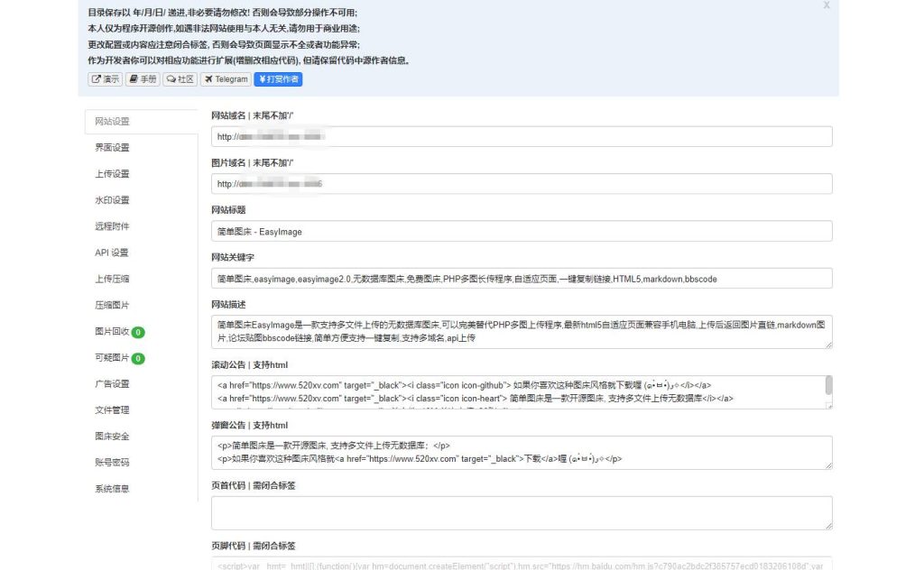View the 系统信息 system info
The image size is (924, 570).
(111, 488)
